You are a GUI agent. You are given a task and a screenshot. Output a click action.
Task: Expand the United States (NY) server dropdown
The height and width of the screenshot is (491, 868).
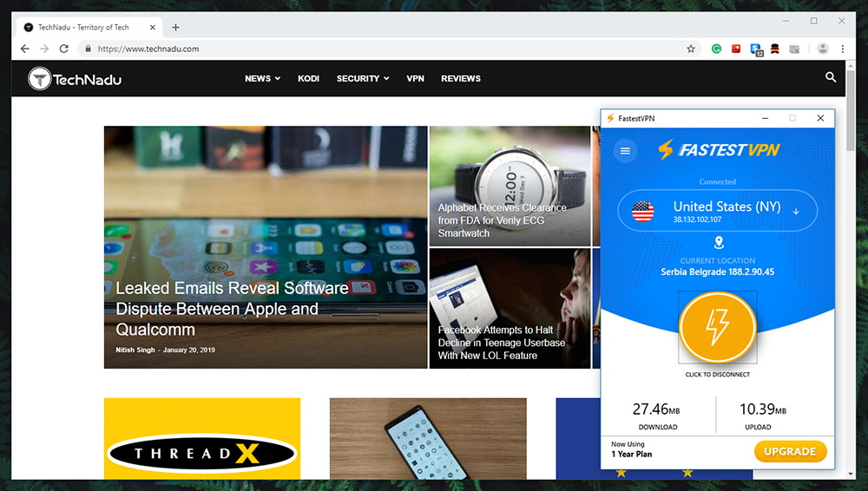point(796,212)
